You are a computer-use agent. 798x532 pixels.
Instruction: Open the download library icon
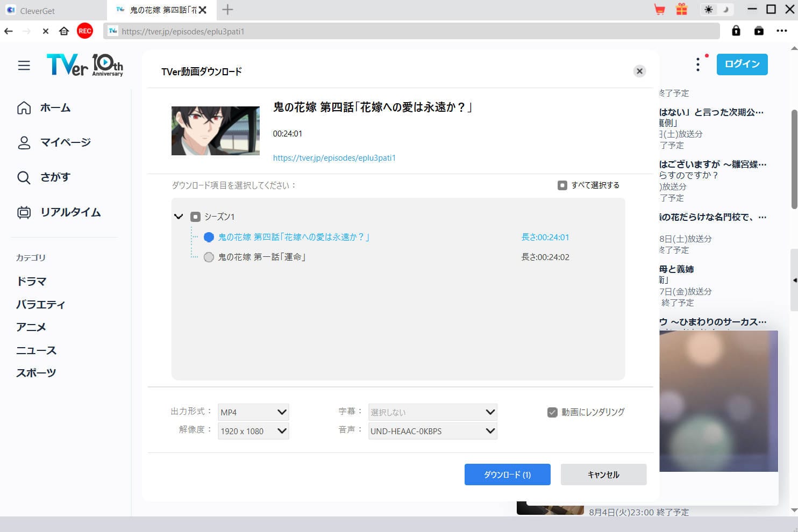point(759,31)
